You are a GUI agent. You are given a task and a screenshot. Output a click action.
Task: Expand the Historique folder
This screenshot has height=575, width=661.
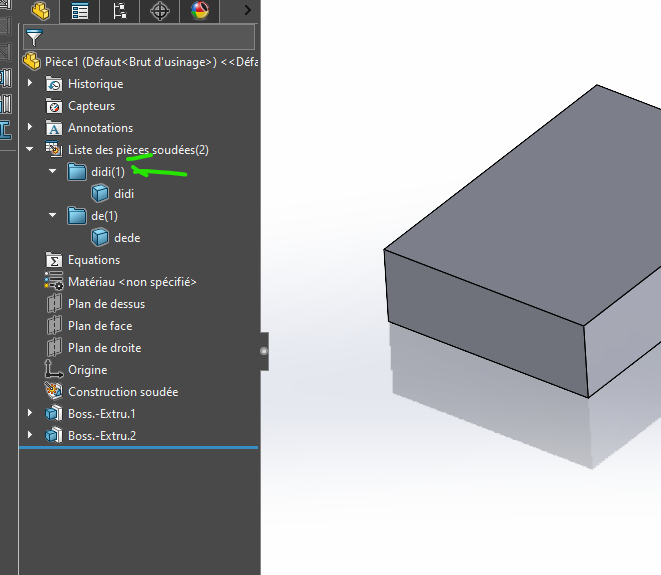(31, 84)
